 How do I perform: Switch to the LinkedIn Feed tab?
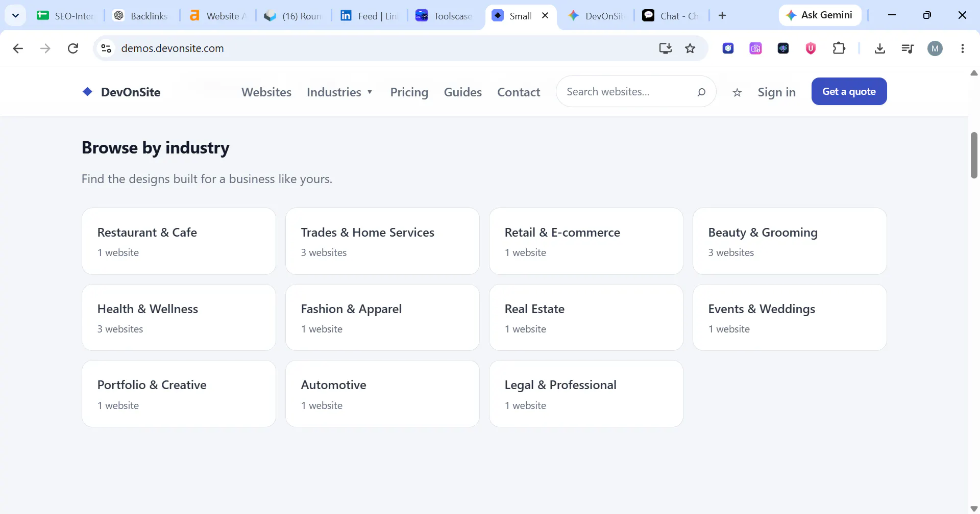(369, 16)
